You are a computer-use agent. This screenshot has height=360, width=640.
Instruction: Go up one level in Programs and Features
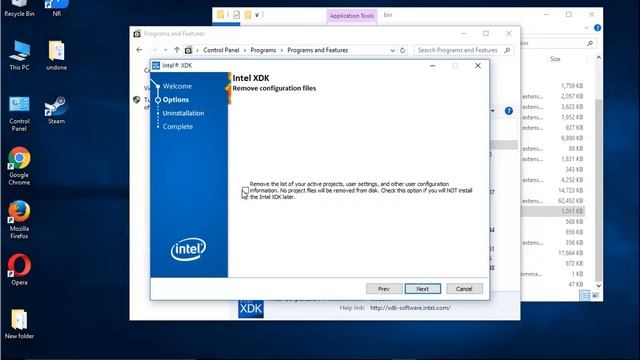coord(177,50)
